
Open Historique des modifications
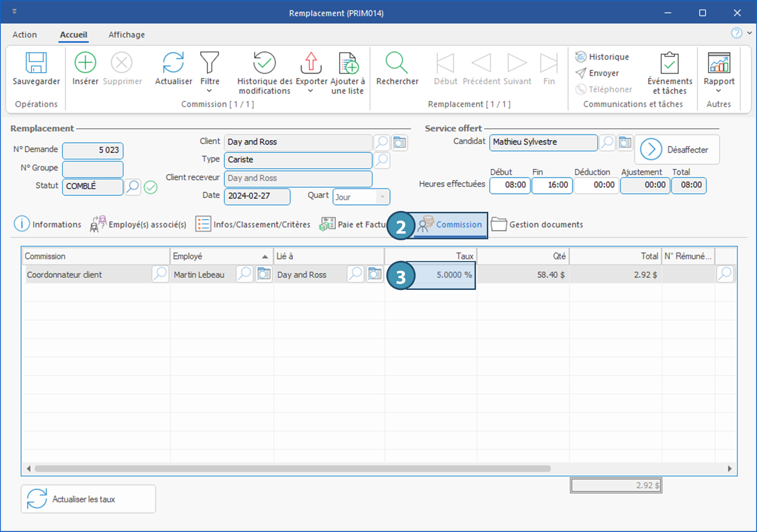pyautogui.click(x=264, y=63)
